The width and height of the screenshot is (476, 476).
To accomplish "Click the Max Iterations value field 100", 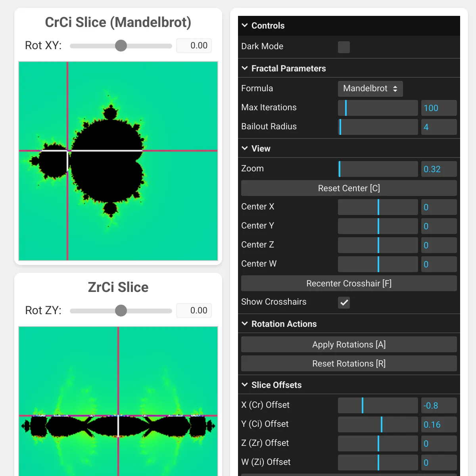I will [x=439, y=108].
